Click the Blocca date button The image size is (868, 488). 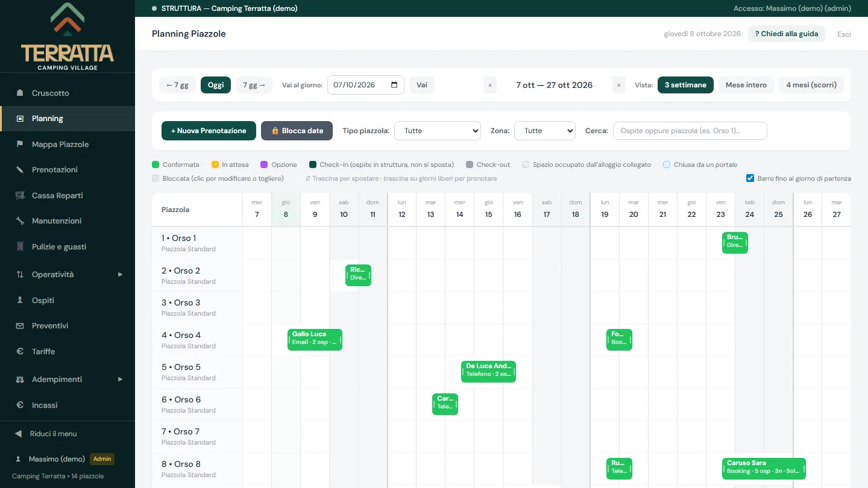point(297,131)
